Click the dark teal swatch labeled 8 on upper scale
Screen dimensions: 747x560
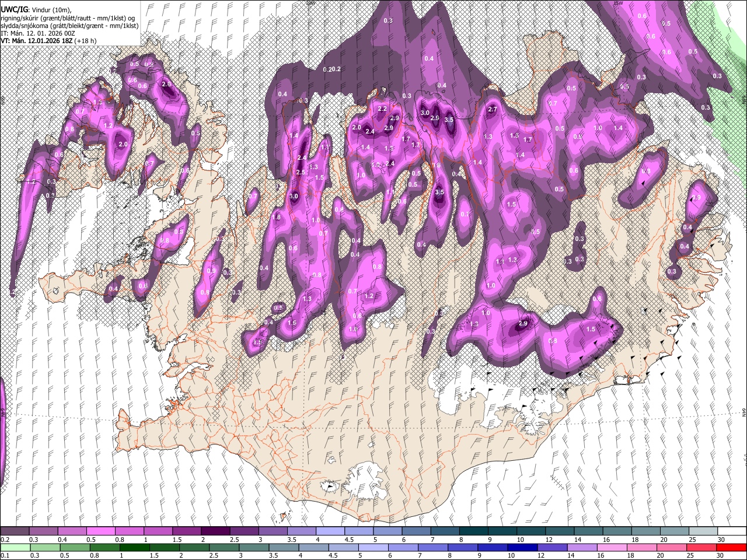click(x=473, y=531)
